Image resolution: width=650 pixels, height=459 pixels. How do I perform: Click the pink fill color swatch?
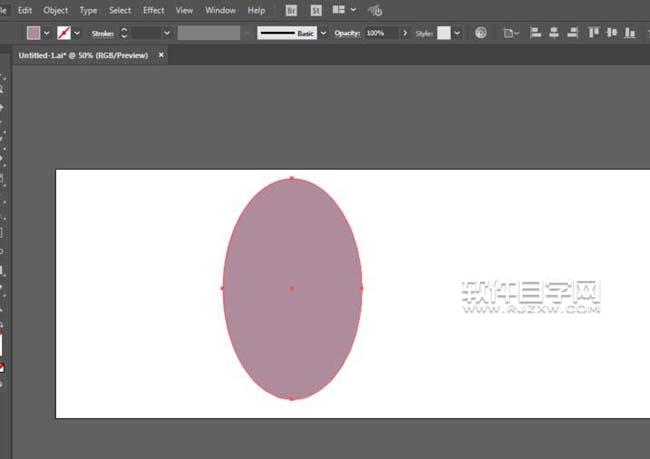pyautogui.click(x=33, y=33)
